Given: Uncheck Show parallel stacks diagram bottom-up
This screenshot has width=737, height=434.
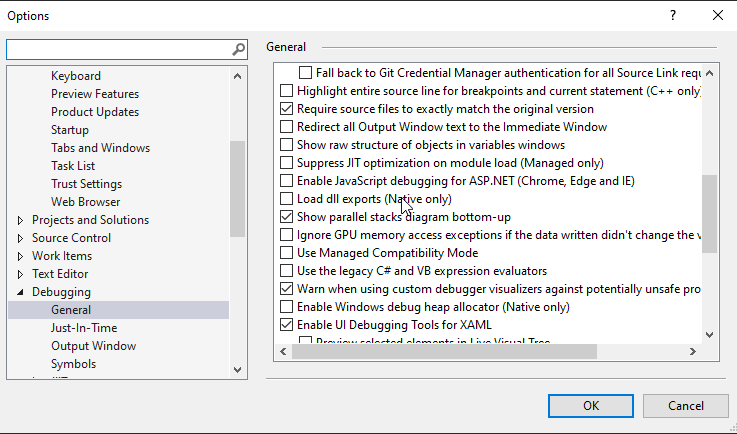Looking at the screenshot, I should pos(286,217).
